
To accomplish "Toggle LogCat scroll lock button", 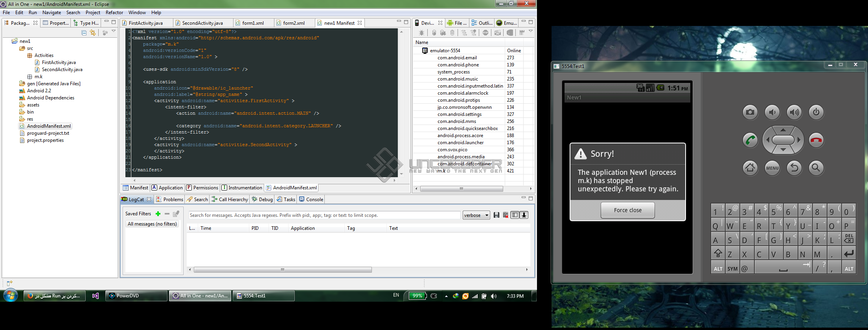I will 524,215.
